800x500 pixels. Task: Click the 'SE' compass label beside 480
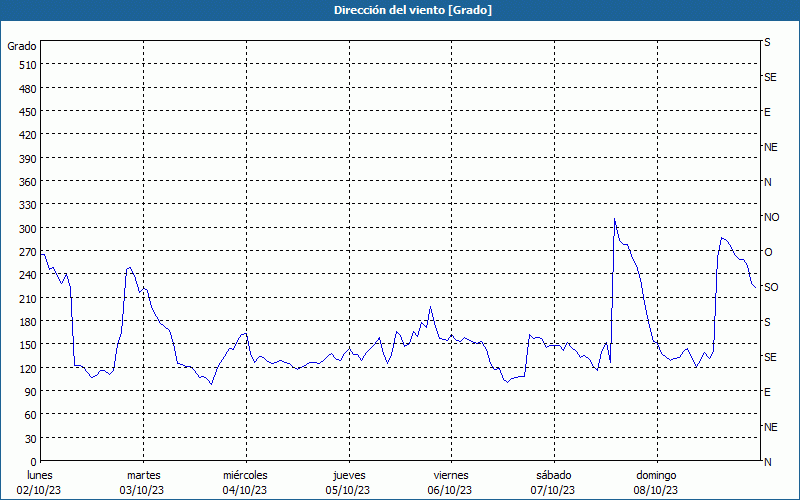tap(770, 78)
